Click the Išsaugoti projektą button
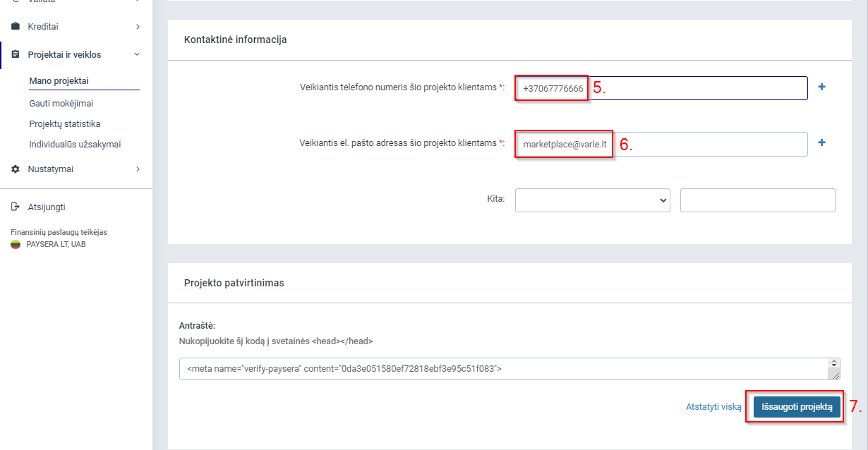The height and width of the screenshot is (450, 868). pos(797,407)
